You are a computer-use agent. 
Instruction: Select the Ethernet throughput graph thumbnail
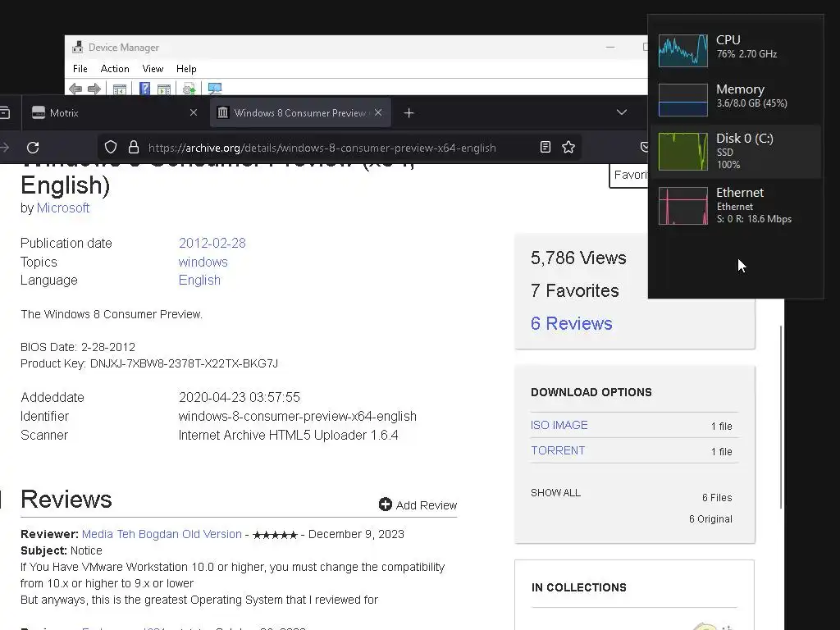[x=682, y=206]
